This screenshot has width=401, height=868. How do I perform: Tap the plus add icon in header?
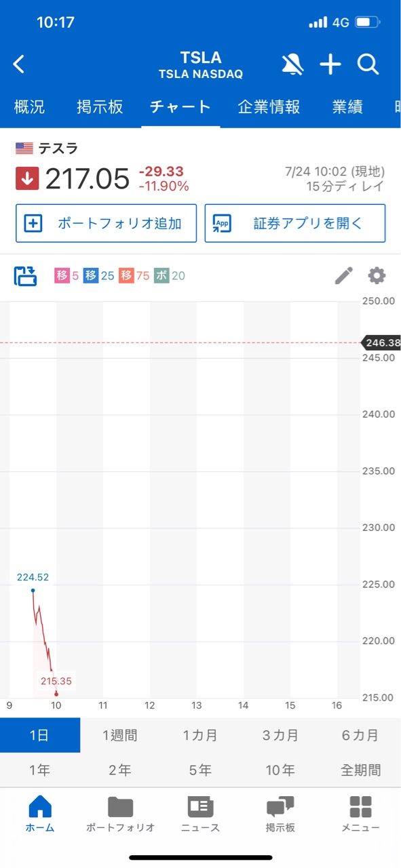coord(330,65)
